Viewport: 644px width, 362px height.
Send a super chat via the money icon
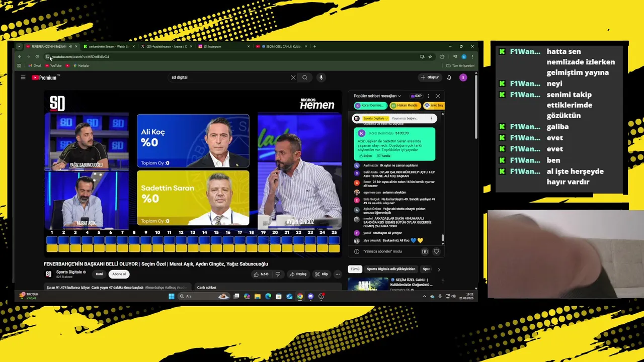point(425,251)
